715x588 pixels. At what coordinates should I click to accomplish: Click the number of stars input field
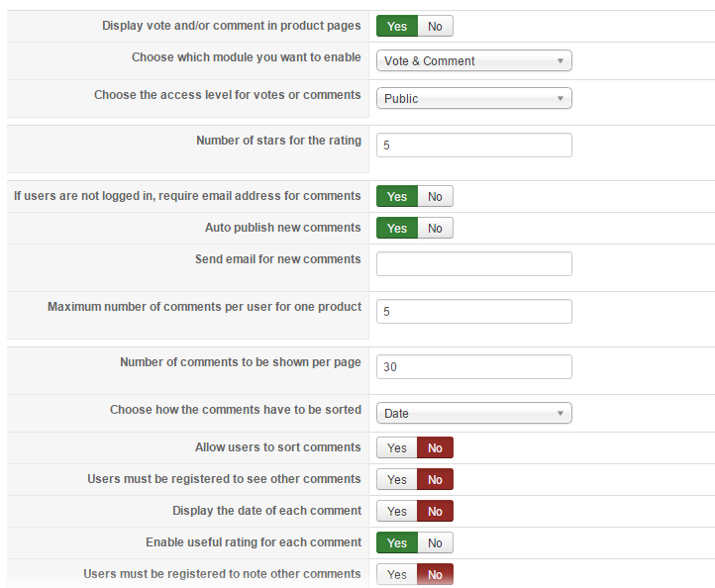473,146
